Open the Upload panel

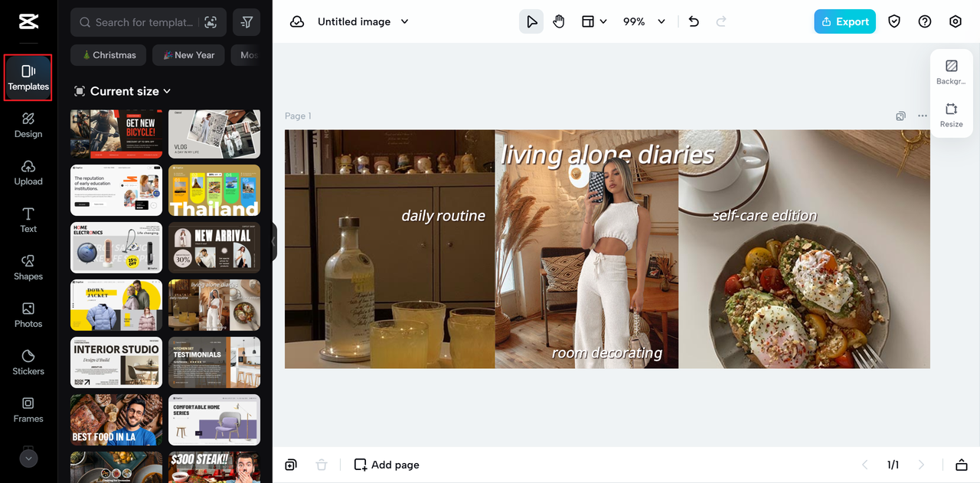(x=28, y=172)
